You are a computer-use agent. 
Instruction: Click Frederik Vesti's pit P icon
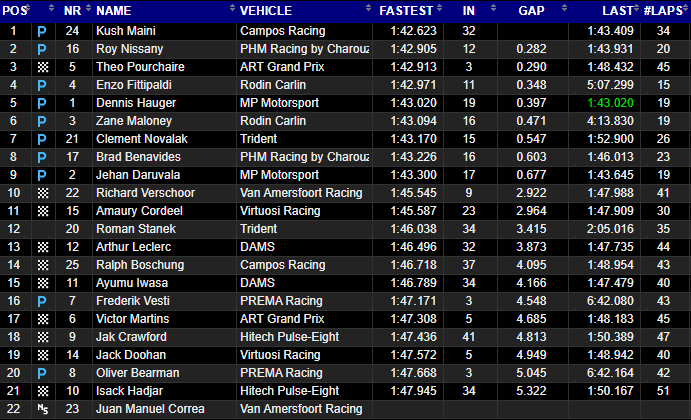(x=42, y=301)
